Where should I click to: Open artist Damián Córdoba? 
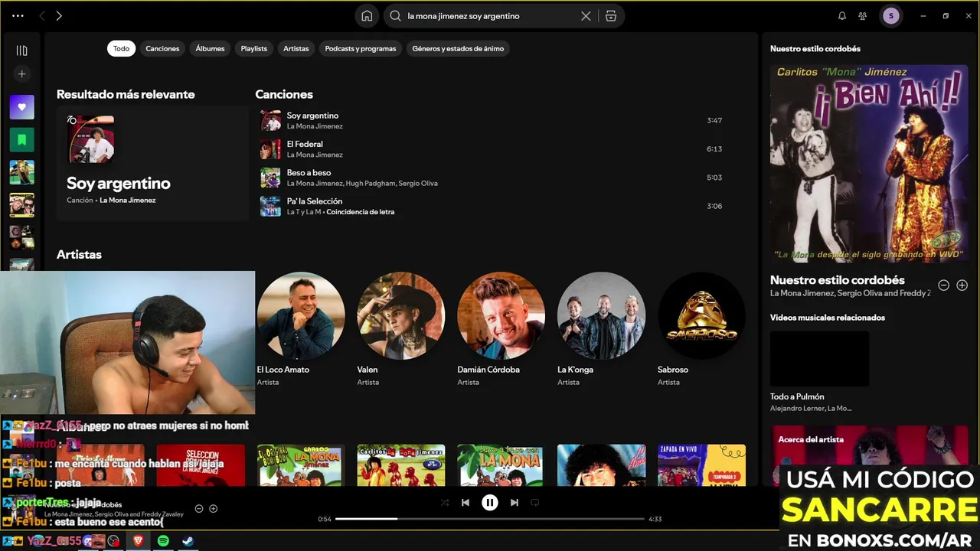click(x=501, y=315)
